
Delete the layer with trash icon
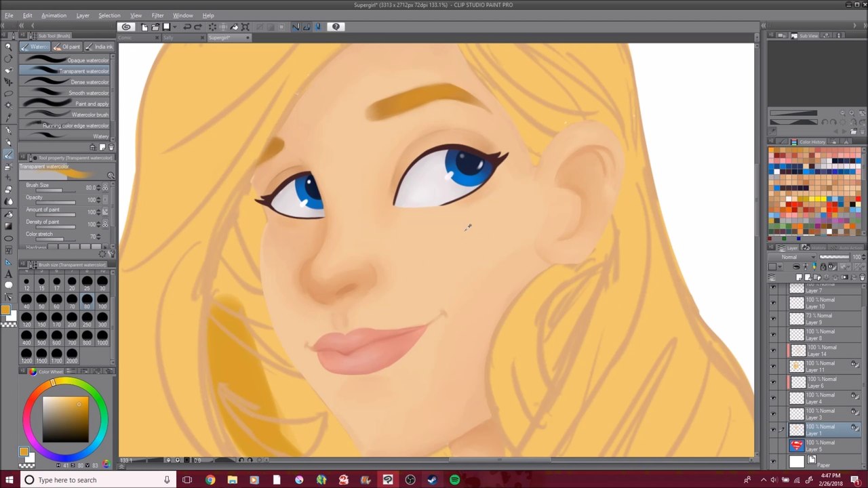coord(862,277)
